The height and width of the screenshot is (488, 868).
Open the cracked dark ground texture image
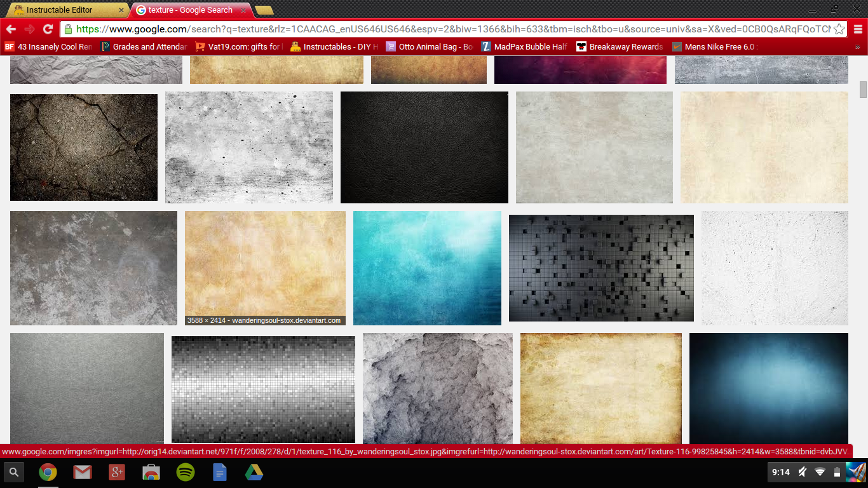point(84,147)
